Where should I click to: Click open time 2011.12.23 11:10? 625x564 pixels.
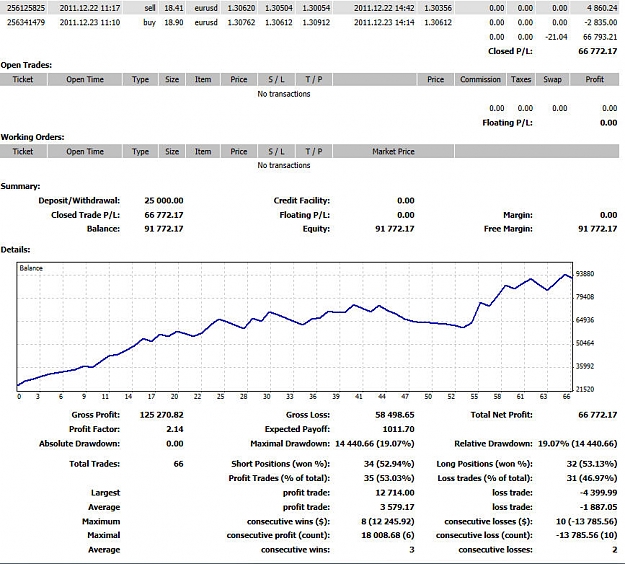(x=90, y=22)
